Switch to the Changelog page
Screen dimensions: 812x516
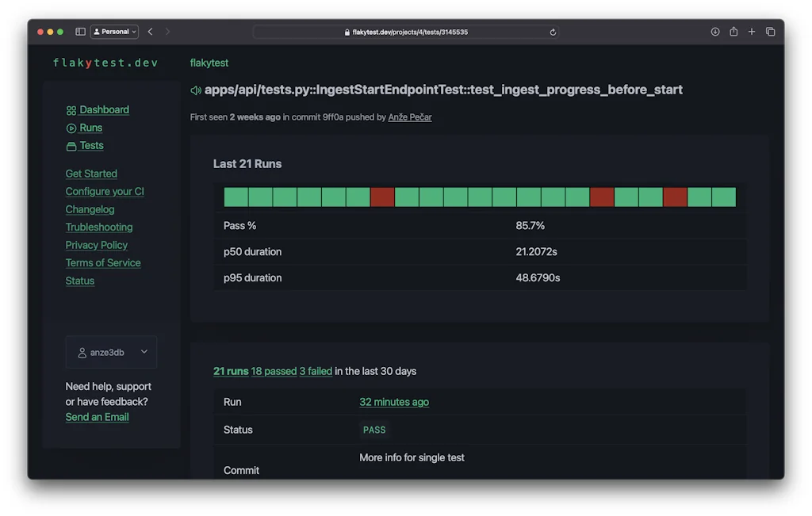tap(90, 209)
